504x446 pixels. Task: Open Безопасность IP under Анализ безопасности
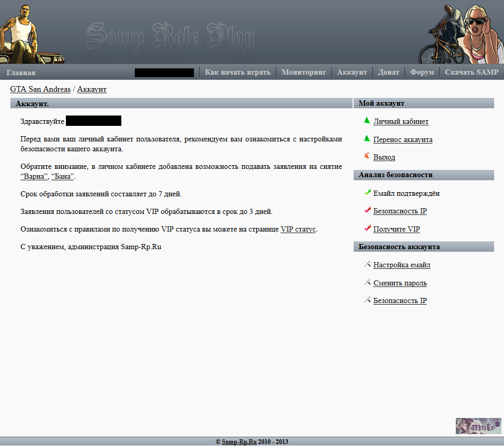pos(400,211)
